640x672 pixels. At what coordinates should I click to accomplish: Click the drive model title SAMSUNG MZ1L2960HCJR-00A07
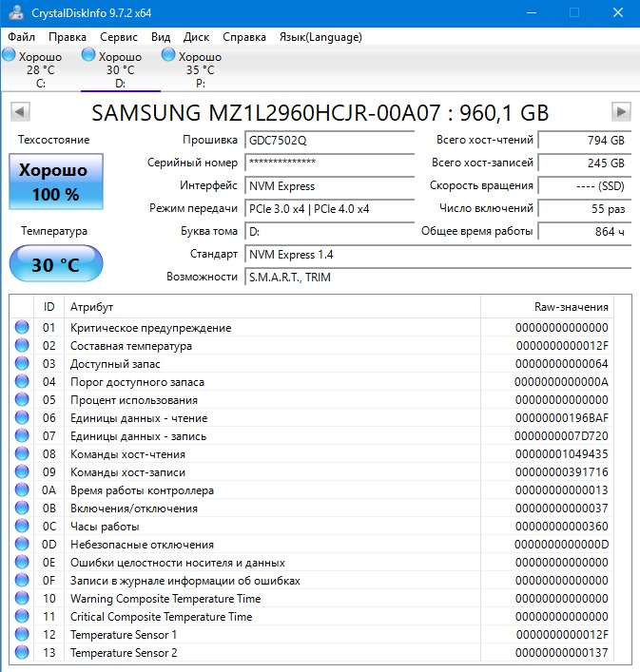click(265, 113)
